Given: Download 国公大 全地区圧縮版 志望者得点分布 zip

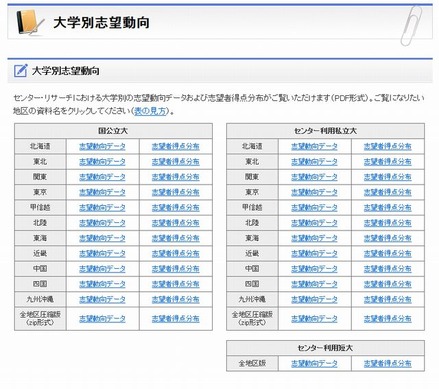Looking at the screenshot, I should tap(175, 319).
